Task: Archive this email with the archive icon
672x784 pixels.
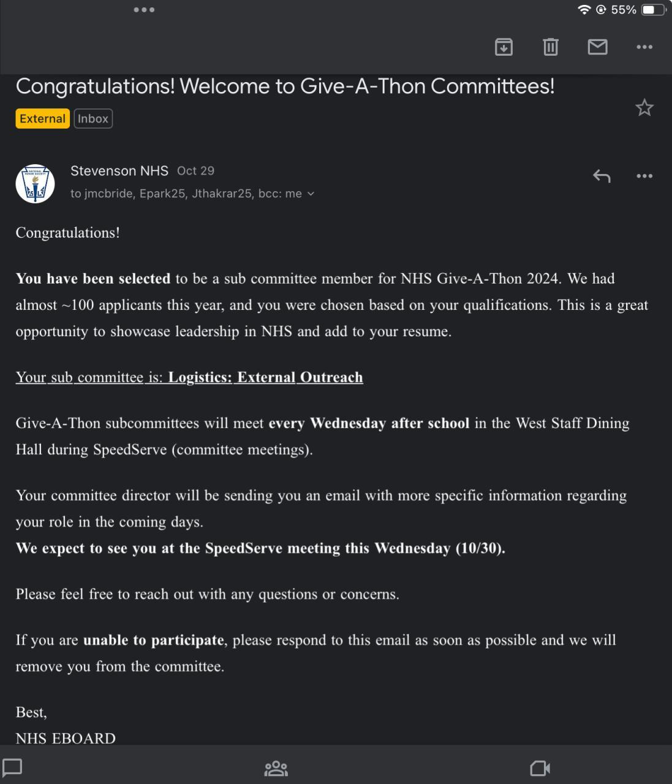Action: pyautogui.click(x=504, y=47)
